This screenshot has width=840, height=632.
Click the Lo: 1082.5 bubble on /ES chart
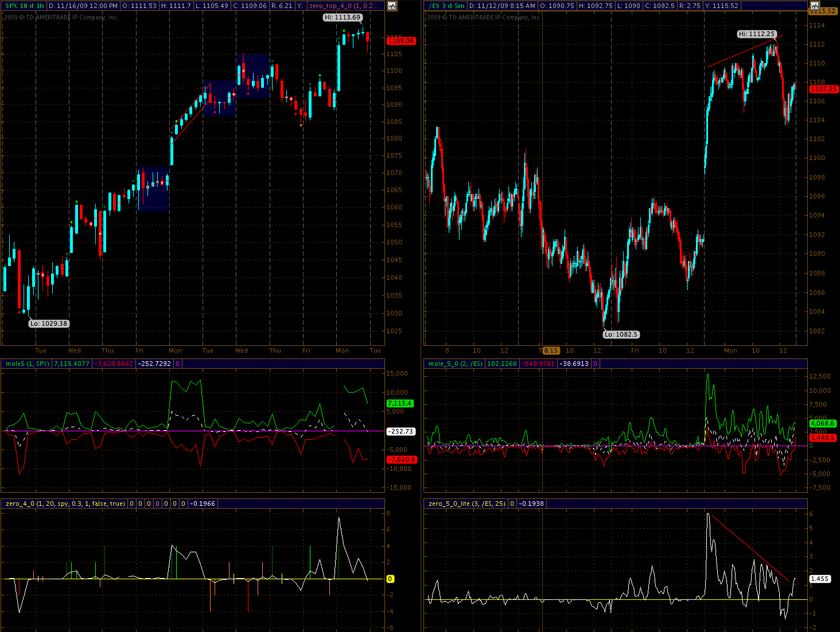pos(621,334)
